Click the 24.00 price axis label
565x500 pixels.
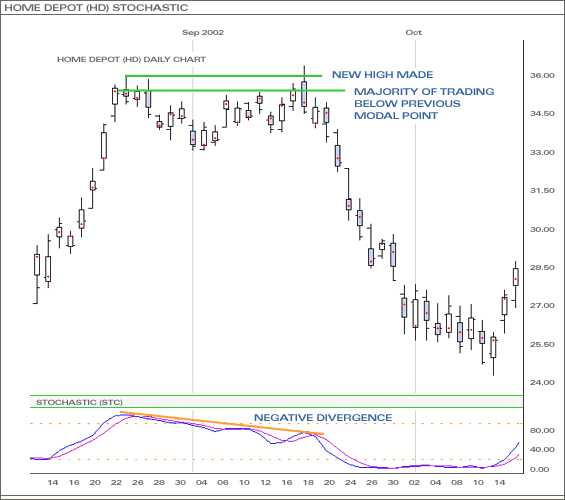pos(542,383)
